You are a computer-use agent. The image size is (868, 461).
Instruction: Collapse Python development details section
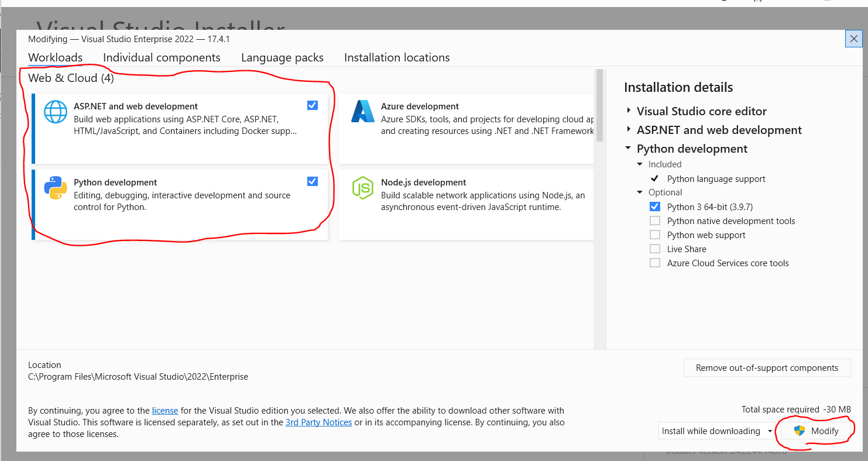629,149
